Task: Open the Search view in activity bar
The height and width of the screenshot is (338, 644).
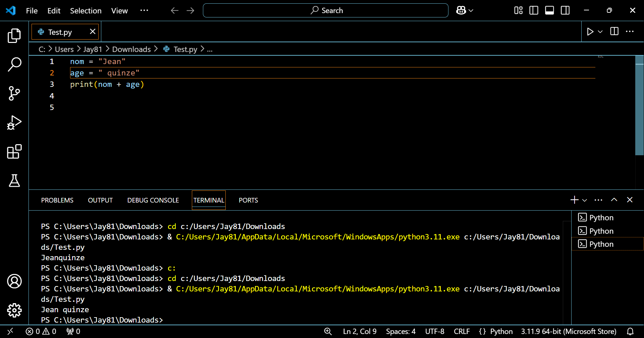Action: [14, 64]
